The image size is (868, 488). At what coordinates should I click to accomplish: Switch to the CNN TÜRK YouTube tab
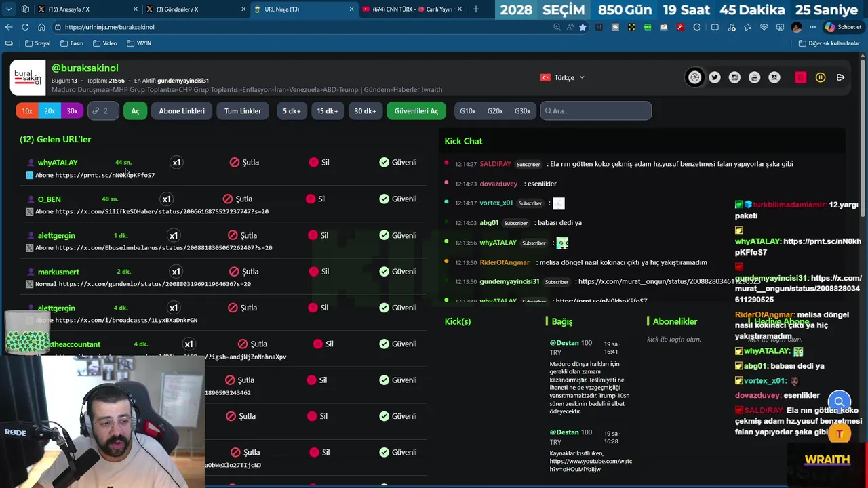(x=411, y=9)
